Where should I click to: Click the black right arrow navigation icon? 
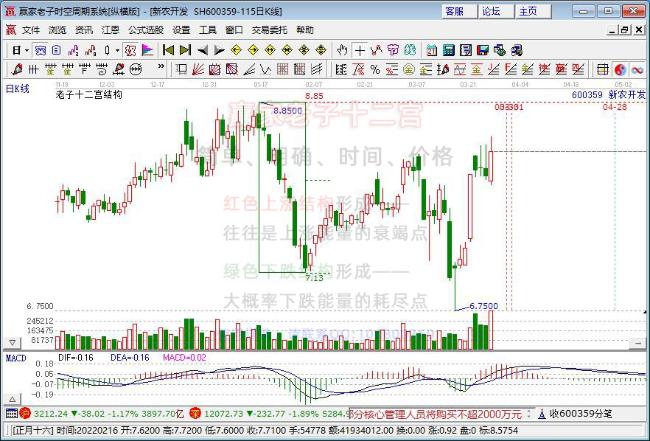(x=219, y=51)
